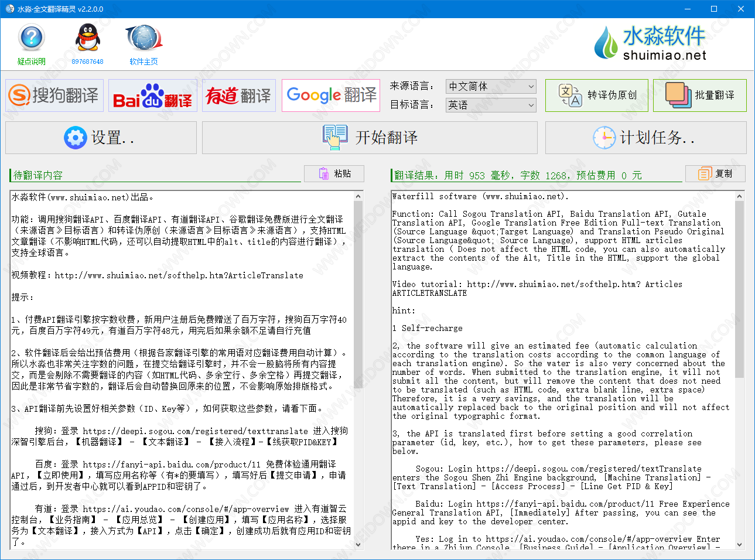
Task: Click result text scrollbar down arrow
Action: click(x=739, y=544)
